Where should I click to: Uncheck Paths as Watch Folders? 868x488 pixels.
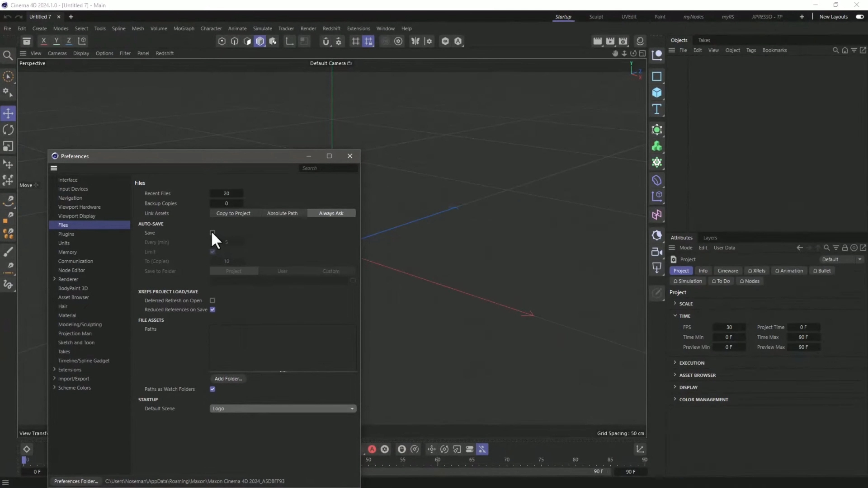pyautogui.click(x=212, y=389)
